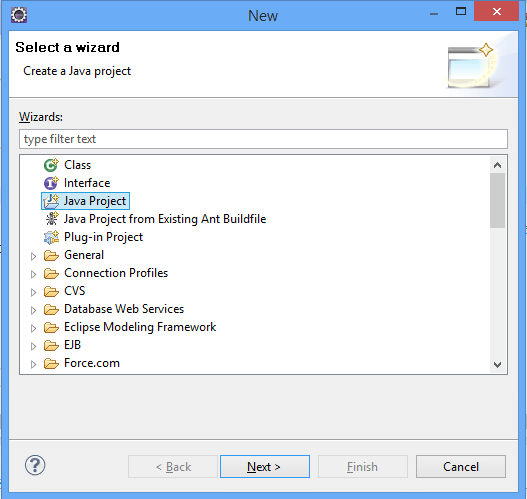Click the wizard list scrollbar thumb
Viewport: 527px width, 499px height.
coord(497,201)
